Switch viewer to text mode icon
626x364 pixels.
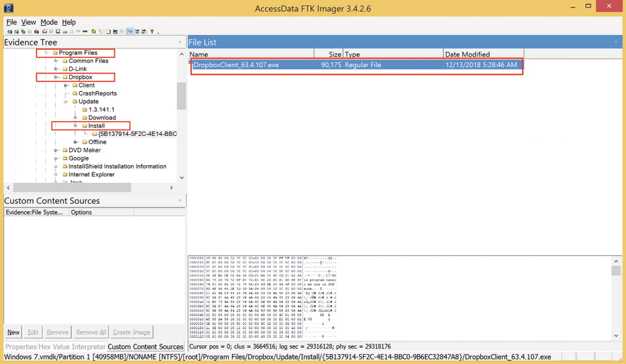pyautogui.click(x=137, y=32)
